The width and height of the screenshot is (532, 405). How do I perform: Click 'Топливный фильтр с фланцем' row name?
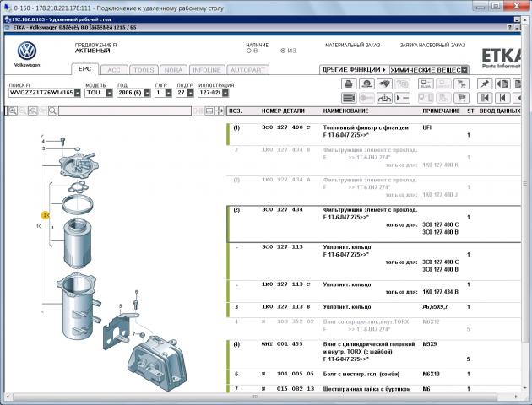[366, 127]
